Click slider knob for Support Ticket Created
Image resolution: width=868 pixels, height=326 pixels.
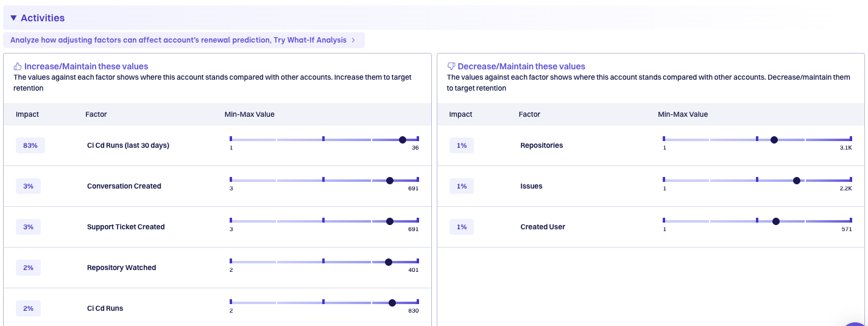(390, 221)
